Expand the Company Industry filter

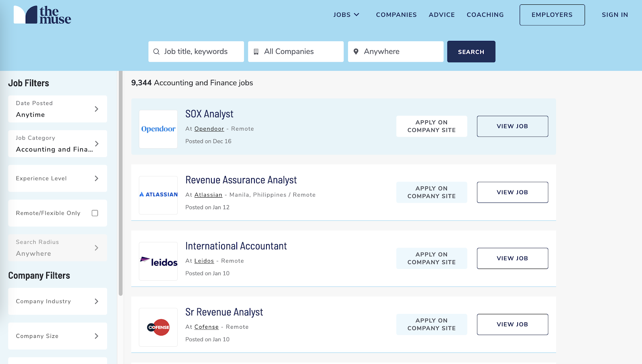(x=58, y=301)
